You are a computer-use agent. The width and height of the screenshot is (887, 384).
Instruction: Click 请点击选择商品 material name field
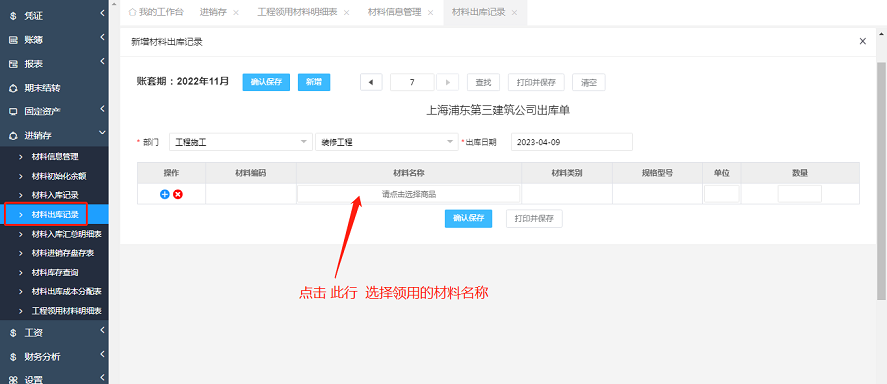coord(408,194)
